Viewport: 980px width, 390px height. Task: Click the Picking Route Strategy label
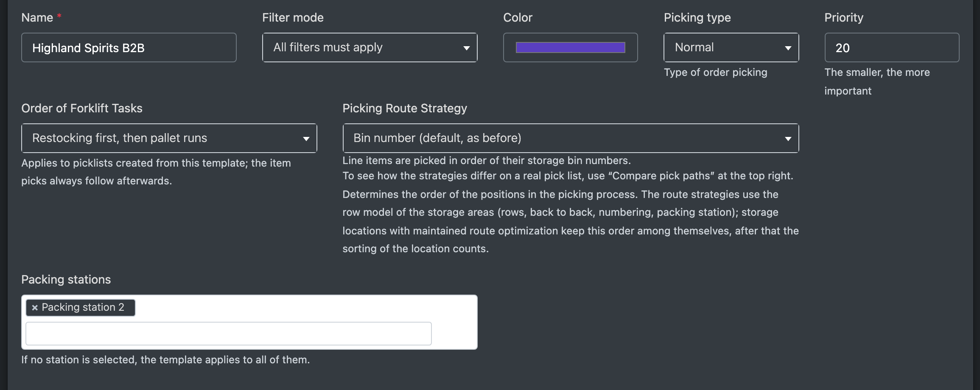pos(405,109)
